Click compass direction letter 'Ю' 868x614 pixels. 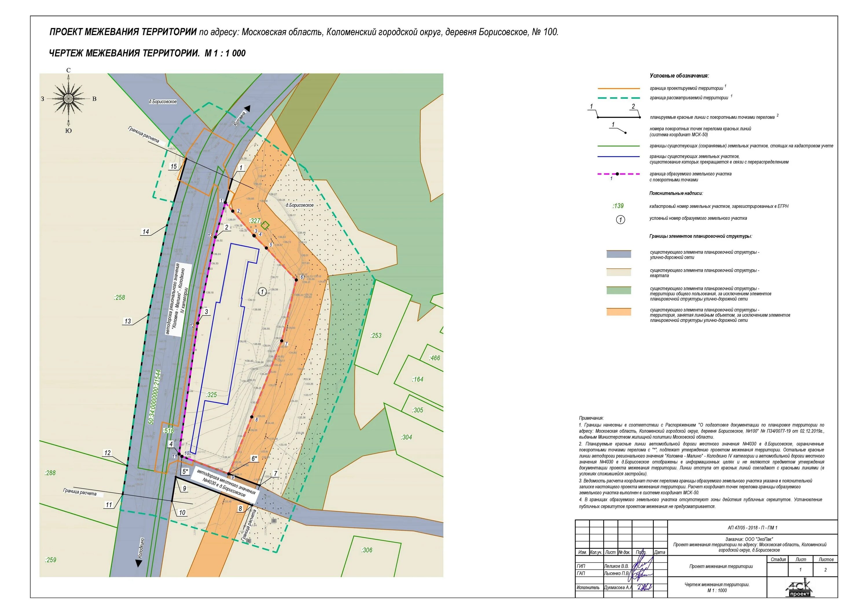(x=68, y=131)
